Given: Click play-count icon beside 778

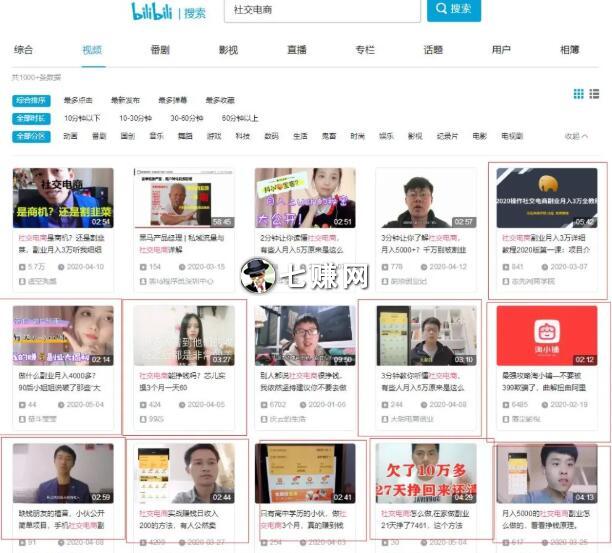Looking at the screenshot, I should [x=385, y=267].
